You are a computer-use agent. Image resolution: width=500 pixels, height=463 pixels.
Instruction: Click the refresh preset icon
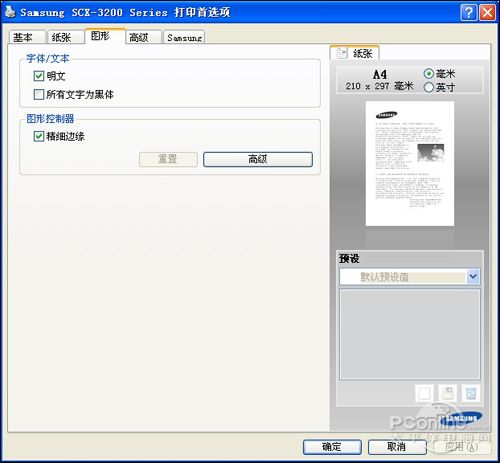click(x=471, y=393)
